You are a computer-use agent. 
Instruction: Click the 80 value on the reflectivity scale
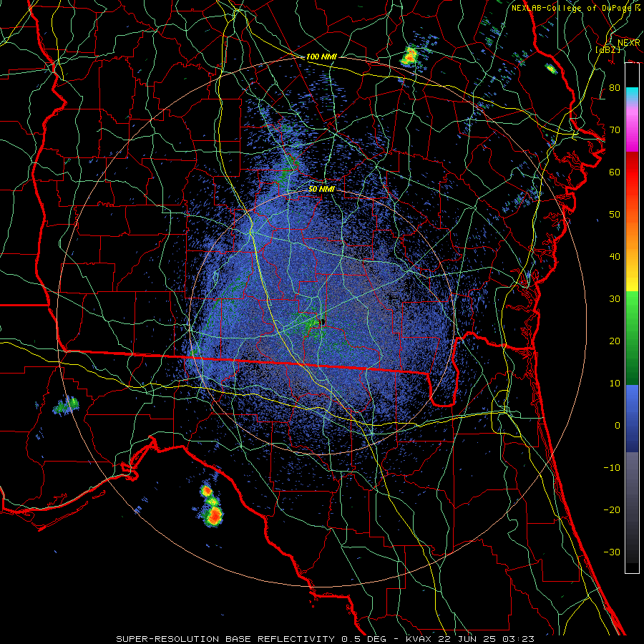(615, 87)
